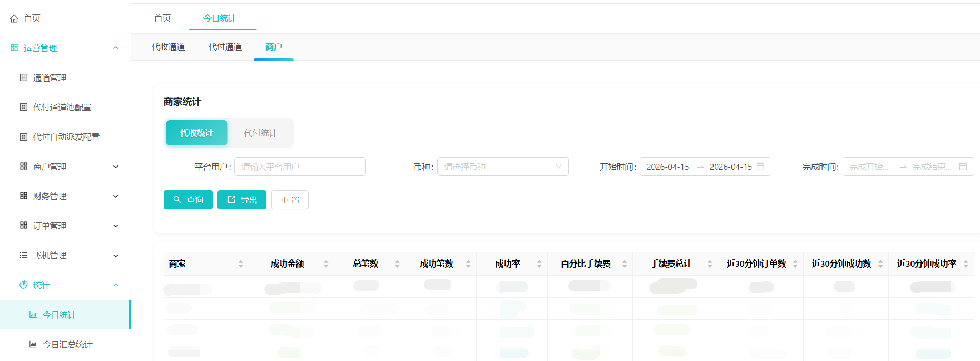Image resolution: width=980 pixels, height=361 pixels.
Task: Click the 平台用户 input field
Action: pyautogui.click(x=300, y=167)
